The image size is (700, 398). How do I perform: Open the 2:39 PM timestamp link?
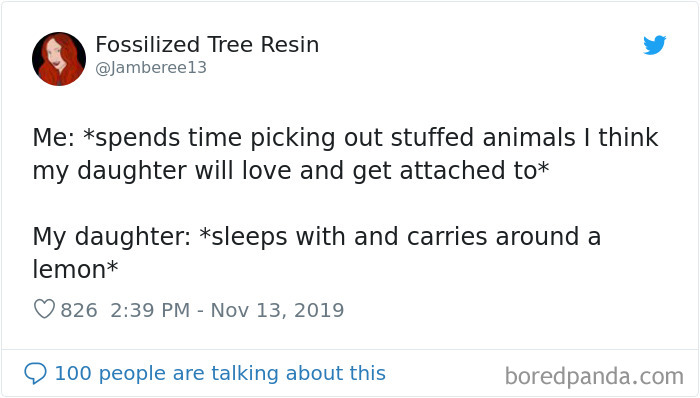[x=150, y=310]
